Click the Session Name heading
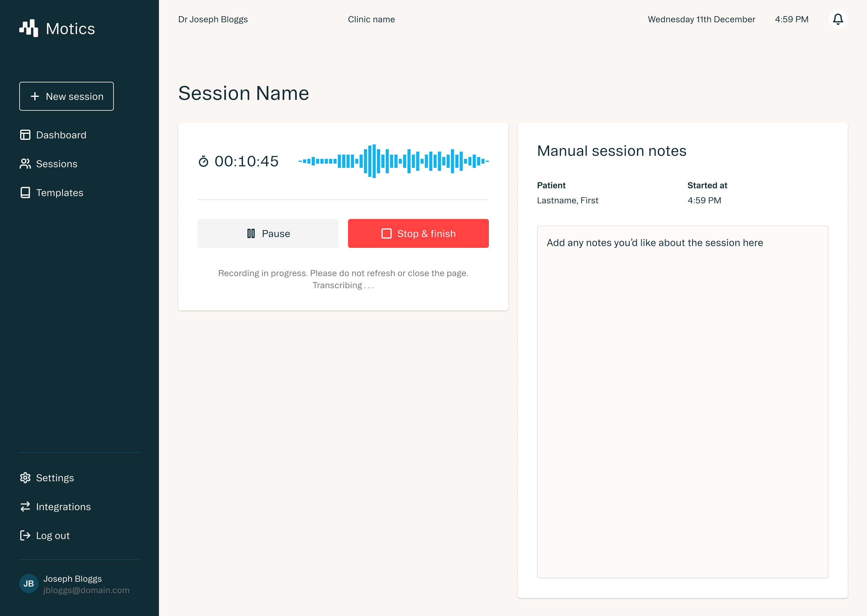867x616 pixels. [x=244, y=93]
